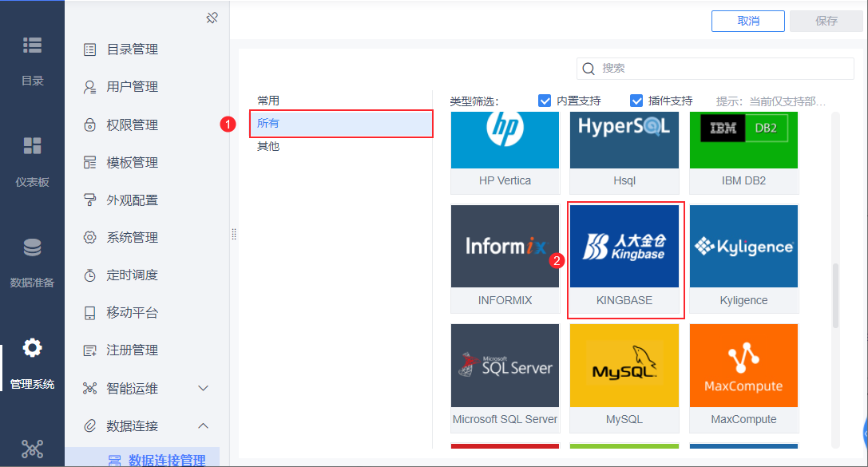Screen dimensions: 868x467
Task: Select the KINGBASE database tile
Action: [x=624, y=259]
